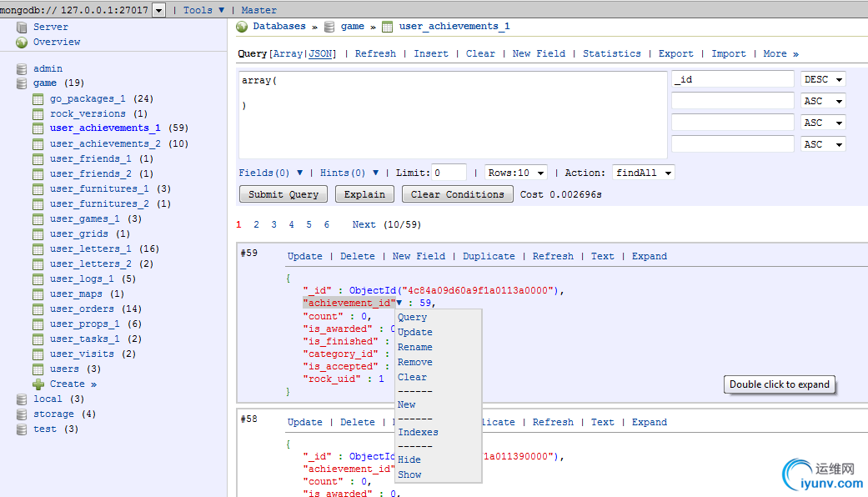This screenshot has height=497, width=868.
Task: Click the user_achievements_1 table icon in sidebar
Action: point(38,128)
